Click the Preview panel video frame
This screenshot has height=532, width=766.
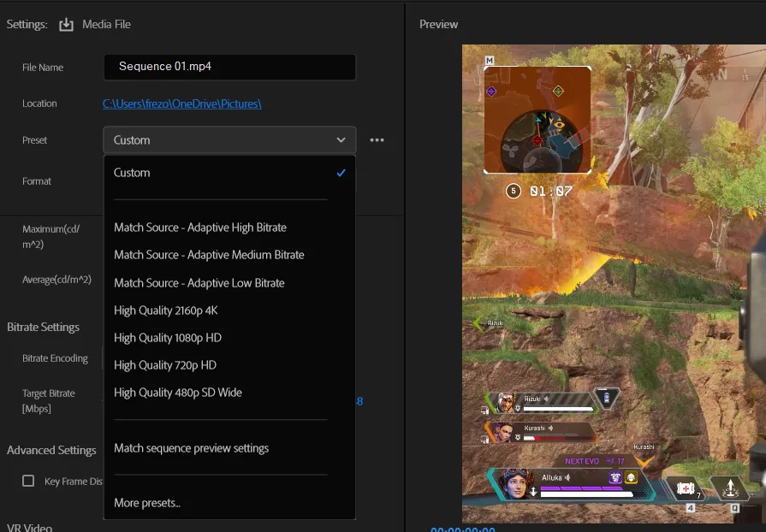pyautogui.click(x=614, y=283)
